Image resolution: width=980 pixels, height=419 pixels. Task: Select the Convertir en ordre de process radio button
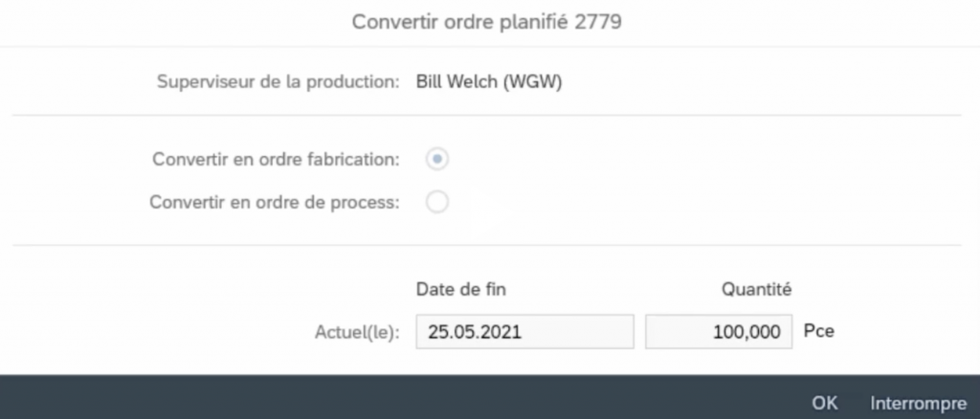(436, 202)
